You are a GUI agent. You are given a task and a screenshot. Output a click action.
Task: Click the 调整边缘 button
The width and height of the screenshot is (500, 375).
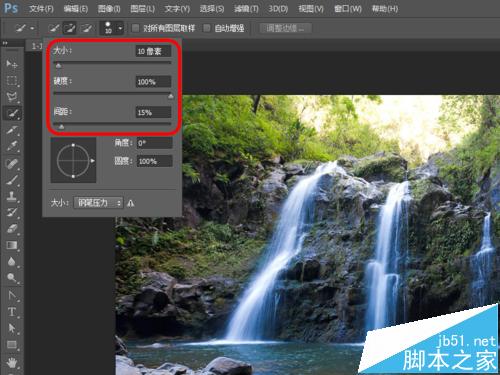tap(286, 28)
